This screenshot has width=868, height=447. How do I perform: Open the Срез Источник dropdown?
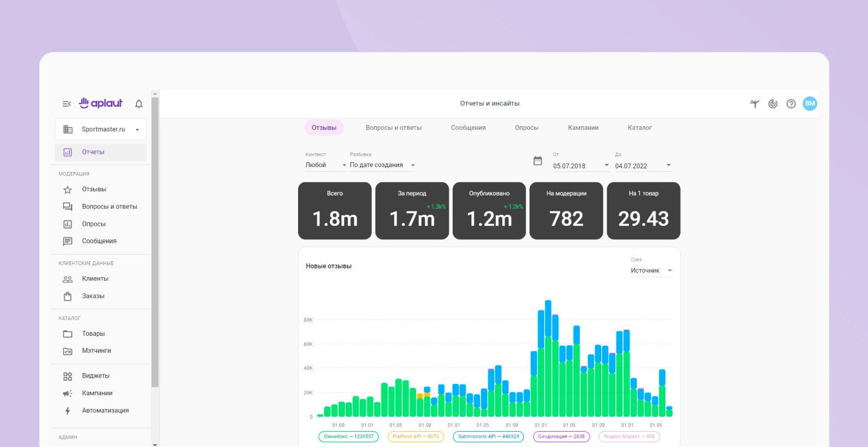650,271
